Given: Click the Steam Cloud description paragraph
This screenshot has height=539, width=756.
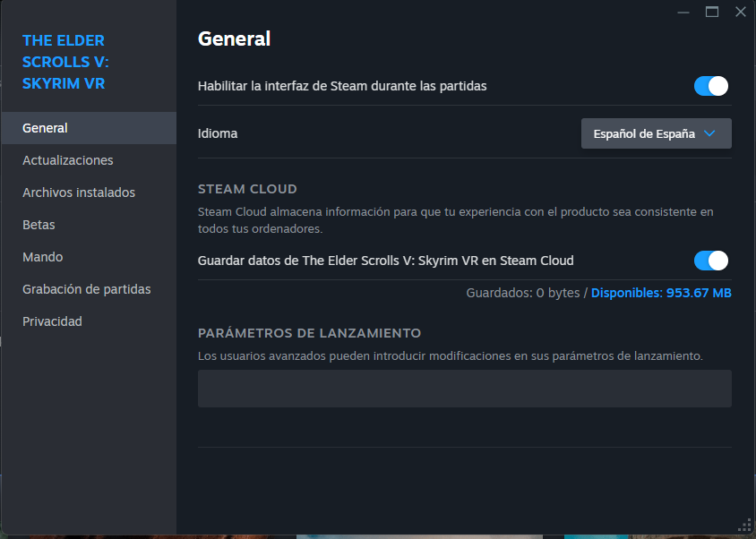Looking at the screenshot, I should pyautogui.click(x=456, y=220).
